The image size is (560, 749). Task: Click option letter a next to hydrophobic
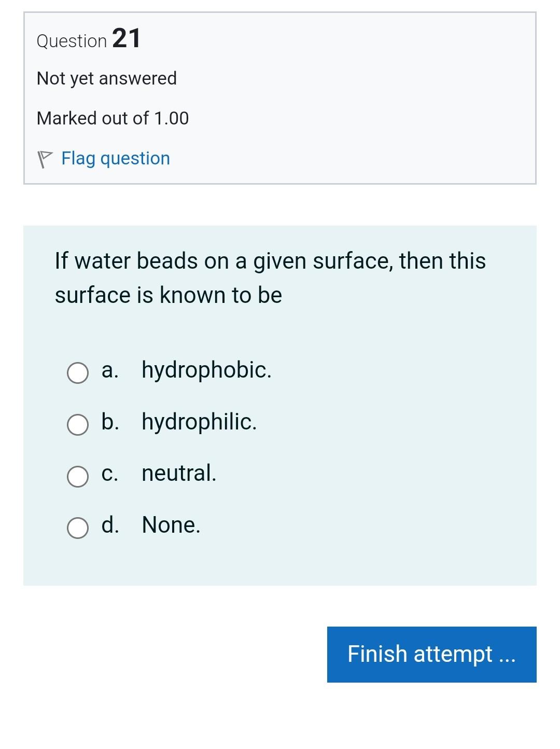coord(109,370)
